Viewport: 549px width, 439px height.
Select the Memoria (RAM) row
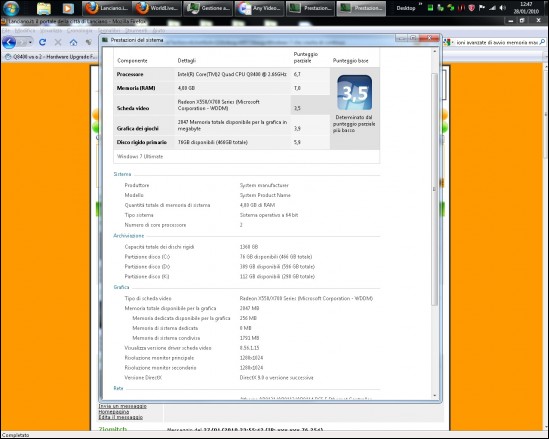[222, 88]
